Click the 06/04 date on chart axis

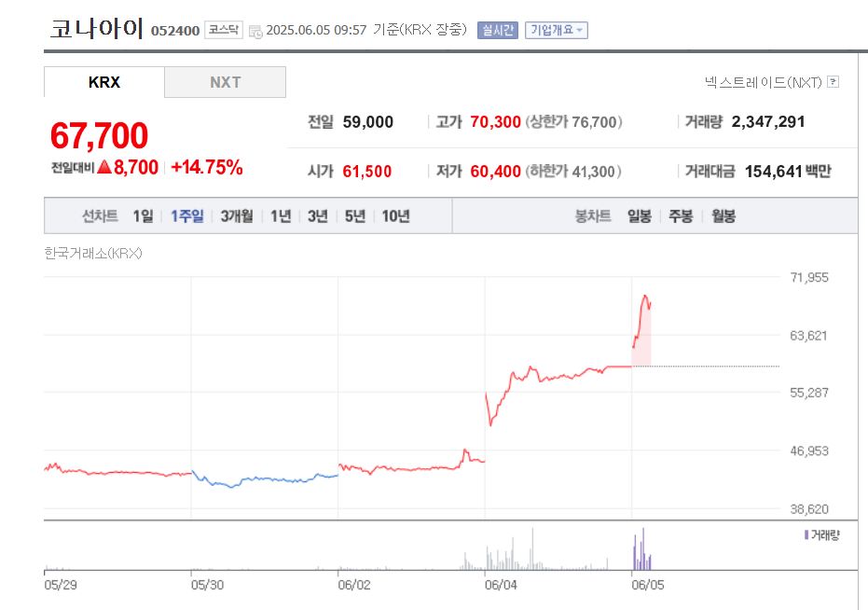[501, 585]
